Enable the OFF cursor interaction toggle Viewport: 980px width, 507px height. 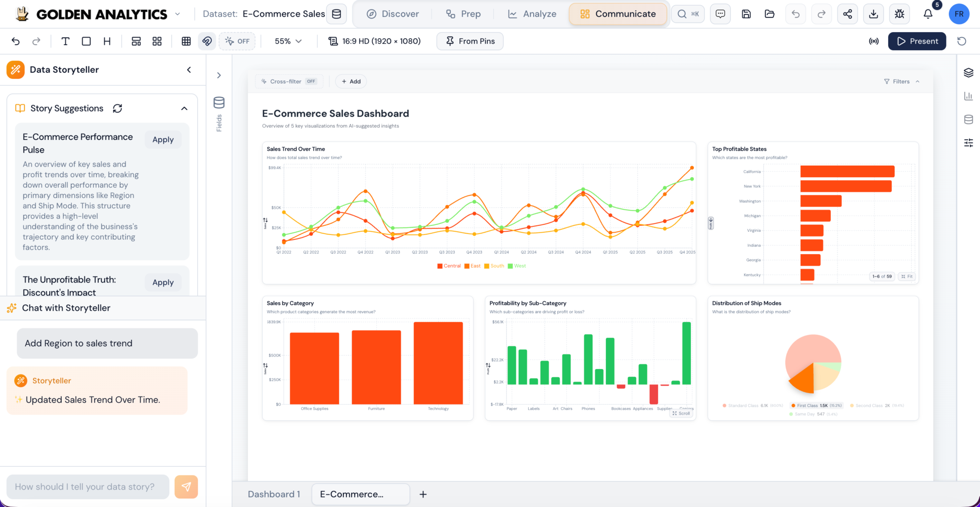click(237, 41)
